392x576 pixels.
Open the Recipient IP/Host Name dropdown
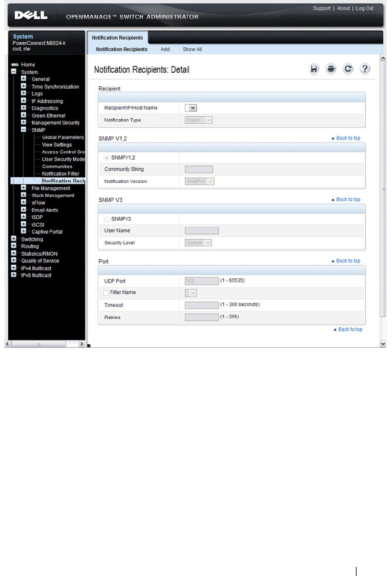(x=191, y=108)
